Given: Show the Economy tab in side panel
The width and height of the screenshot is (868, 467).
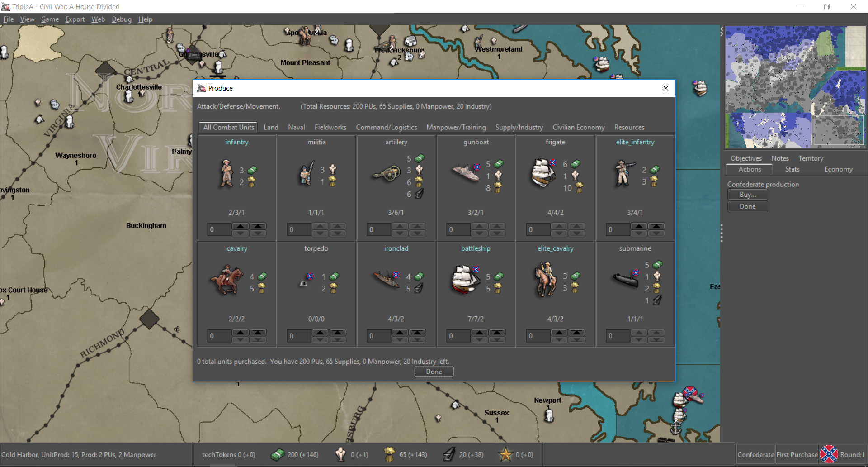Looking at the screenshot, I should (838, 169).
